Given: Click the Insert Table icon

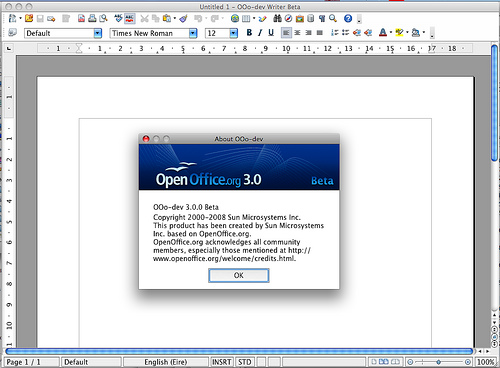Looking at the screenshot, I should 246,18.
